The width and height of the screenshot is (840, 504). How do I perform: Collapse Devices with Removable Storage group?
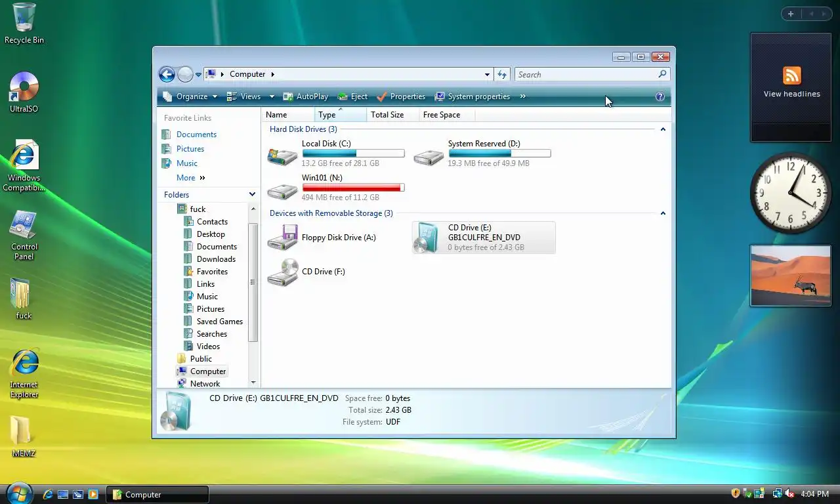(x=663, y=213)
